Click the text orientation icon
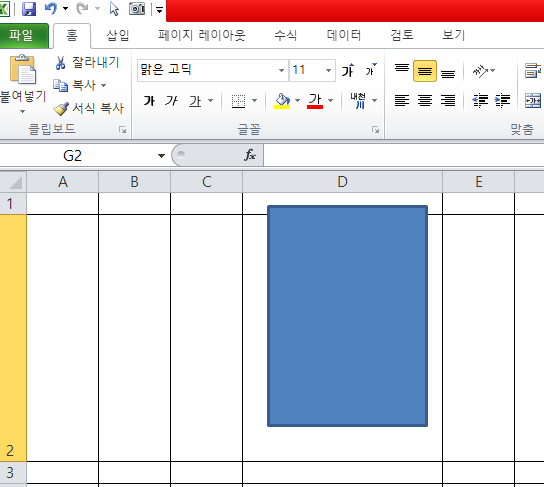Image resolution: width=544 pixels, height=487 pixels. tap(481, 71)
